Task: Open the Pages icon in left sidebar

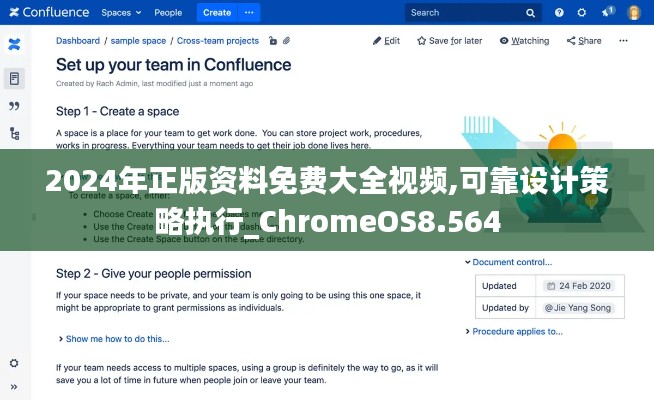Action: [x=14, y=78]
